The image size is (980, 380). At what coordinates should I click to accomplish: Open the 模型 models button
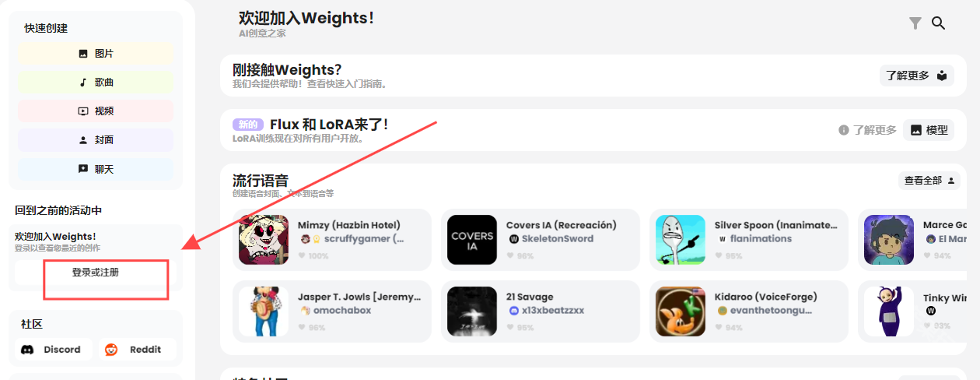click(929, 130)
